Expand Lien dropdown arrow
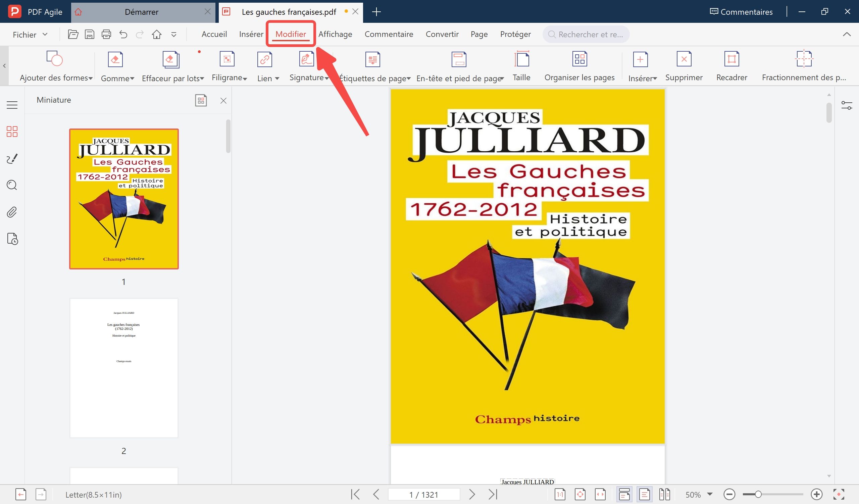 (277, 79)
